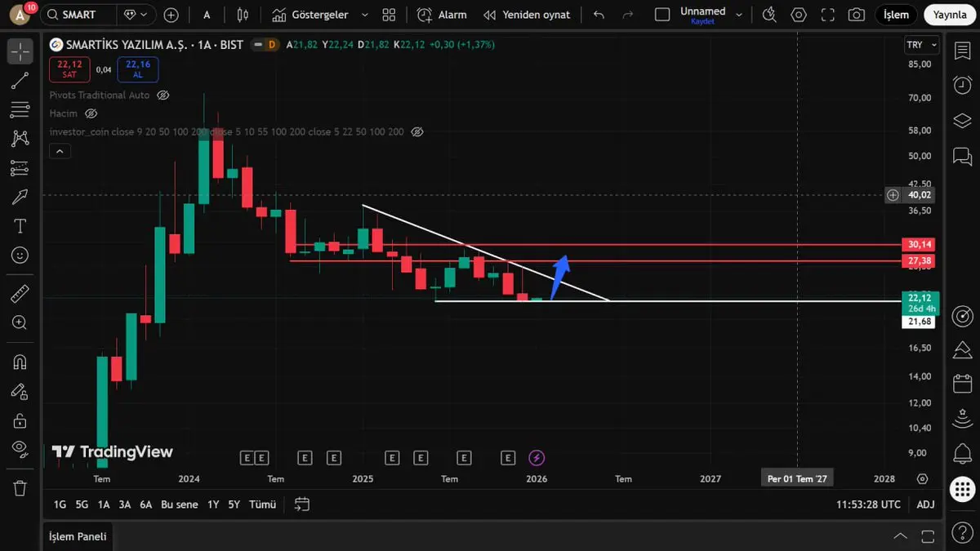Viewport: 980px width, 551px height.
Task: Open the chats panel
Action: 962,155
